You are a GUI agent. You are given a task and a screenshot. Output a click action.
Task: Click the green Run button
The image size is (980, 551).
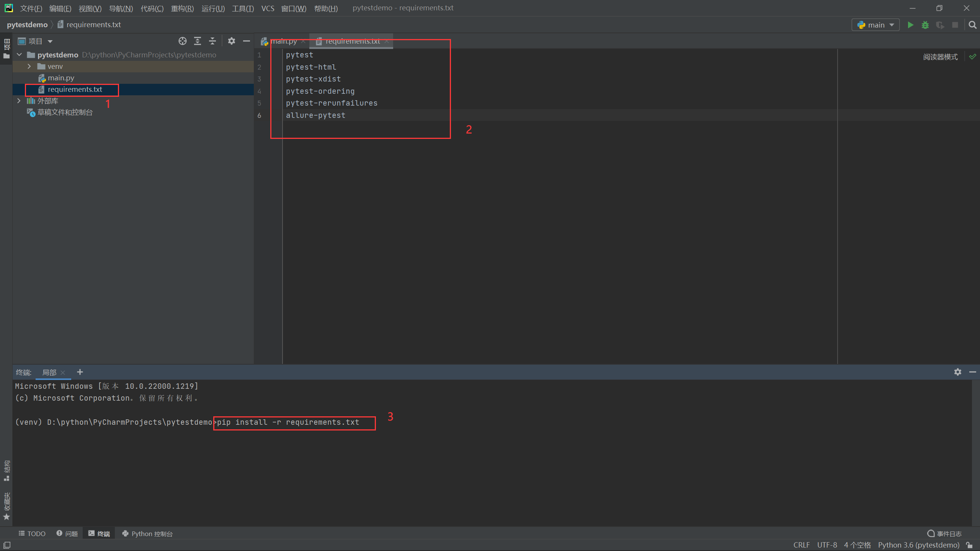pyautogui.click(x=910, y=25)
